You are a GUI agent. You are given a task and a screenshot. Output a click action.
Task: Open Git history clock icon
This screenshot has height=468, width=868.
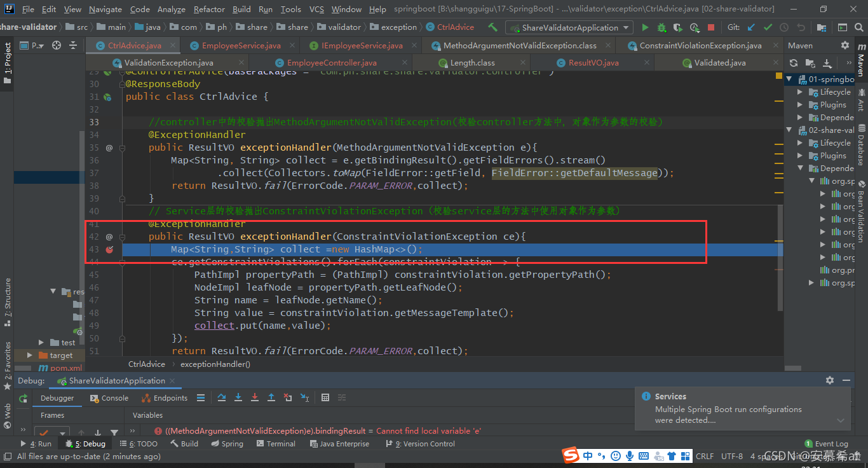coord(785,27)
